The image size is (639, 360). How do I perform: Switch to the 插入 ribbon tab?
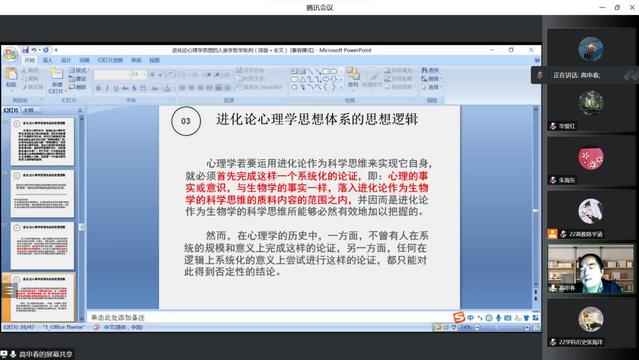pos(48,60)
